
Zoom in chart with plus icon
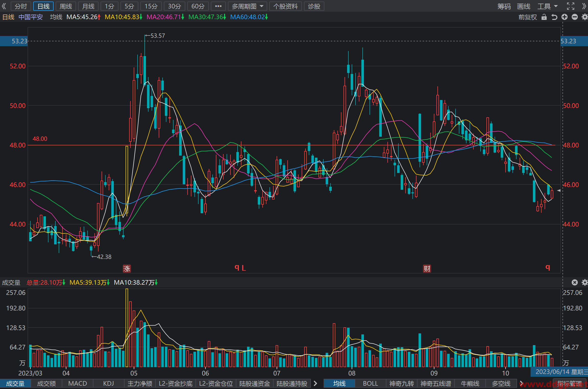point(565,17)
